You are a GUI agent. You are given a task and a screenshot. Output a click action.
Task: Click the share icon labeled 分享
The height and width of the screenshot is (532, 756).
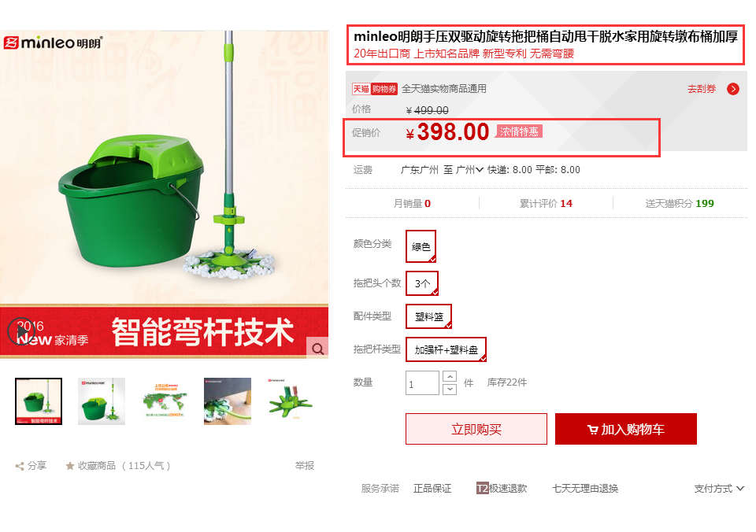point(19,466)
